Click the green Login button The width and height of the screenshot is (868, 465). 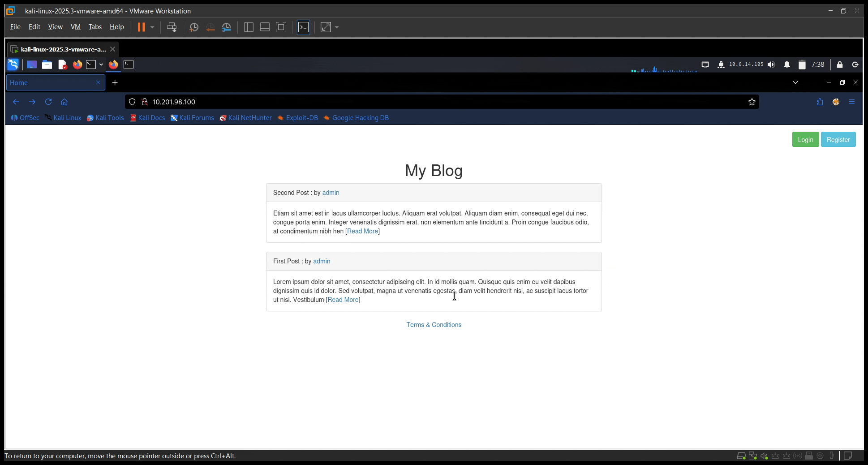(x=805, y=140)
